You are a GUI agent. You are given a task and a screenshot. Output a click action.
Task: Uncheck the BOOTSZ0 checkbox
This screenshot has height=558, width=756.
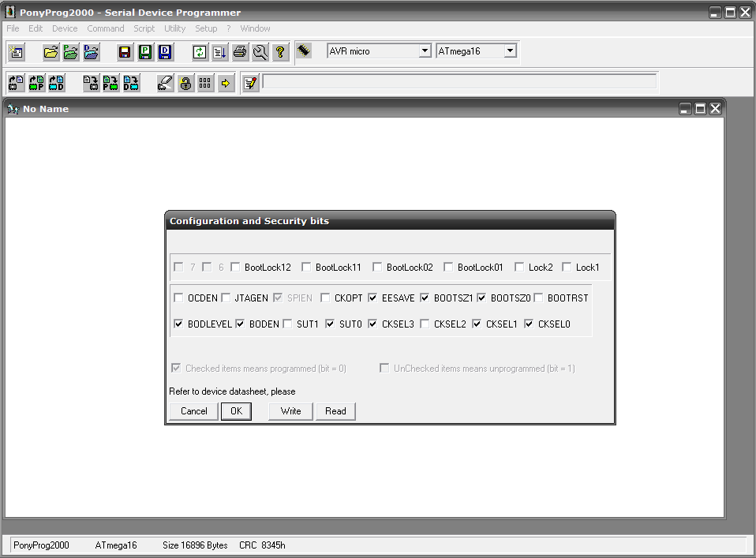coord(481,298)
